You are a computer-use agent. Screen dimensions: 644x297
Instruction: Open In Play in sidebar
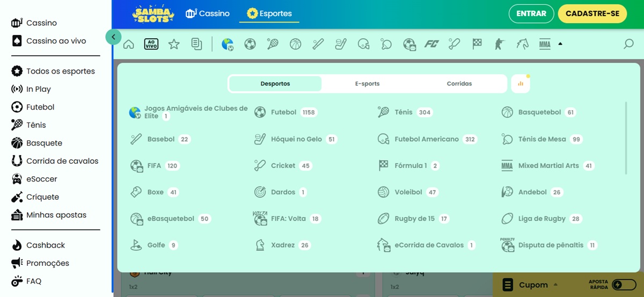click(x=31, y=89)
